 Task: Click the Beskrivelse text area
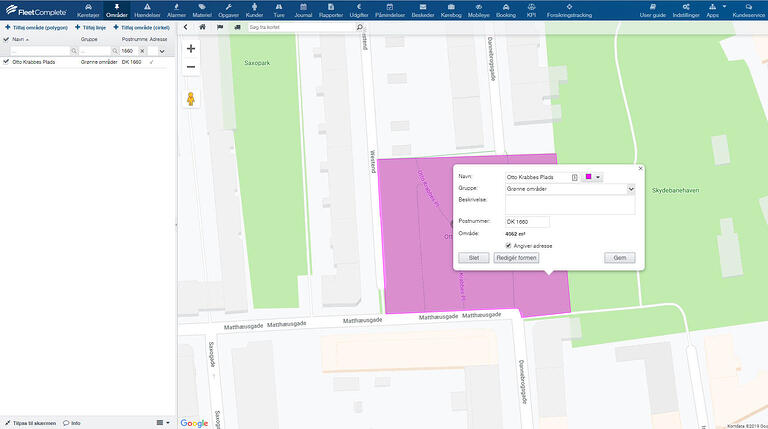click(x=570, y=205)
